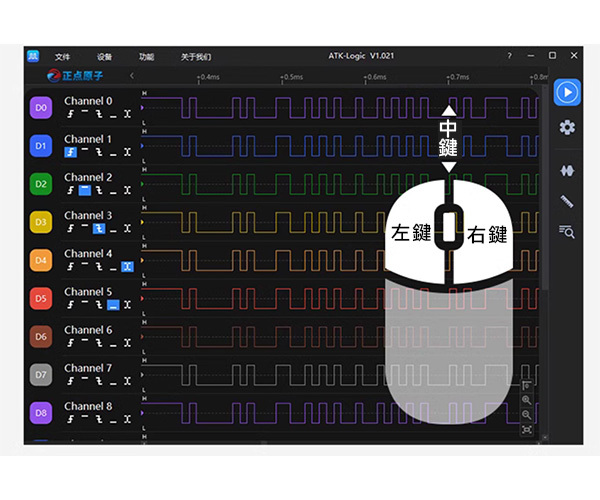The width and height of the screenshot is (600, 500).
Task: Click the orange D4 channel badge
Action: coord(41,260)
